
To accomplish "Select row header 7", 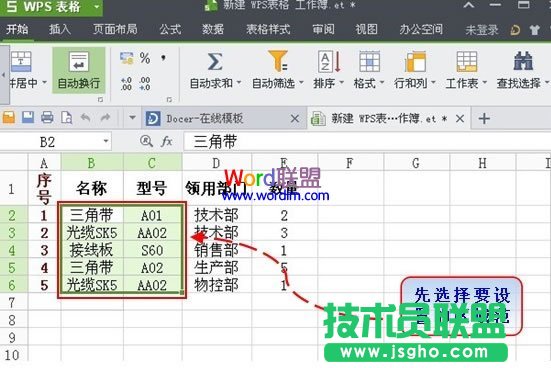I will click(x=13, y=302).
